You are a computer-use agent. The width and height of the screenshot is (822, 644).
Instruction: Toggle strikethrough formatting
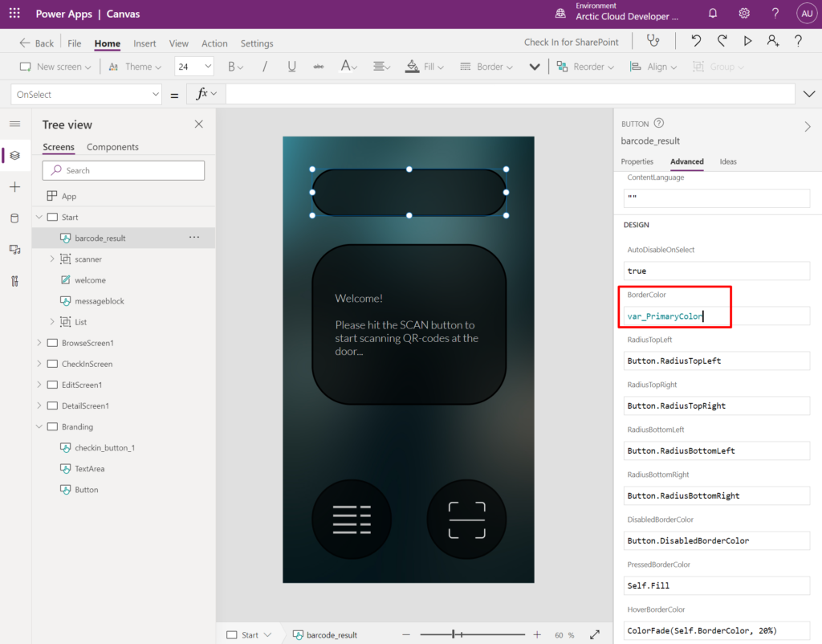(318, 67)
